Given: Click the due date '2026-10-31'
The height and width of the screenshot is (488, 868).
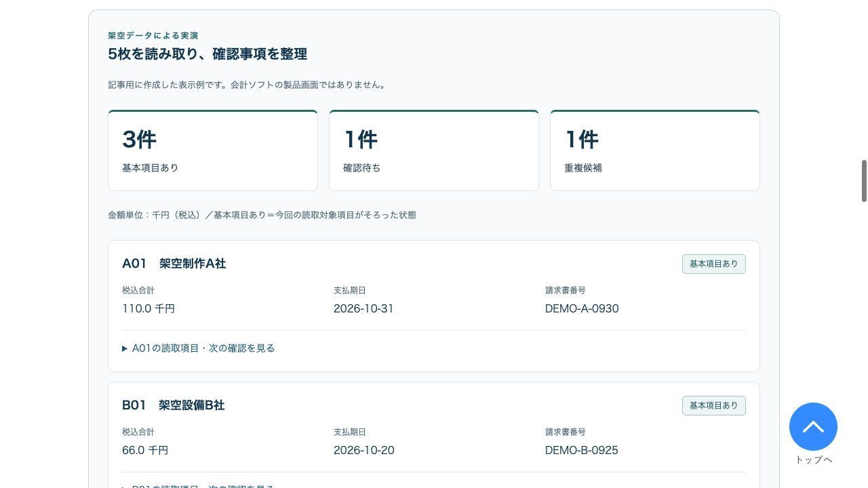Looking at the screenshot, I should pyautogui.click(x=363, y=308).
